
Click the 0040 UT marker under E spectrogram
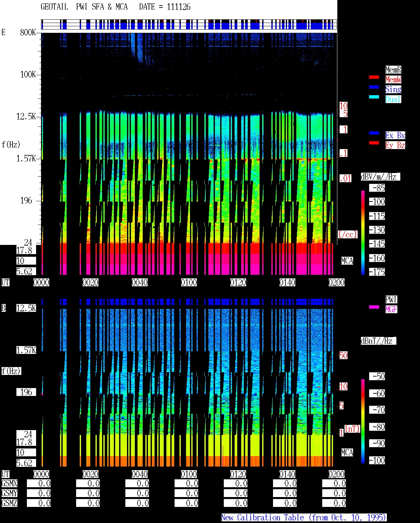point(140,282)
